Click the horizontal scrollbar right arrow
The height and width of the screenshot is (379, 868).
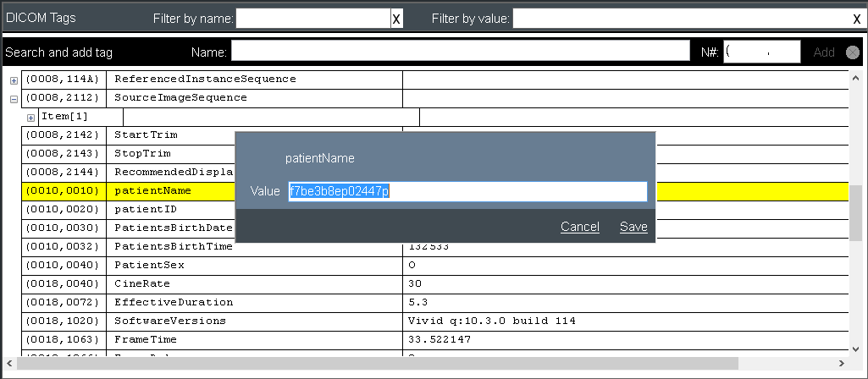tap(843, 363)
